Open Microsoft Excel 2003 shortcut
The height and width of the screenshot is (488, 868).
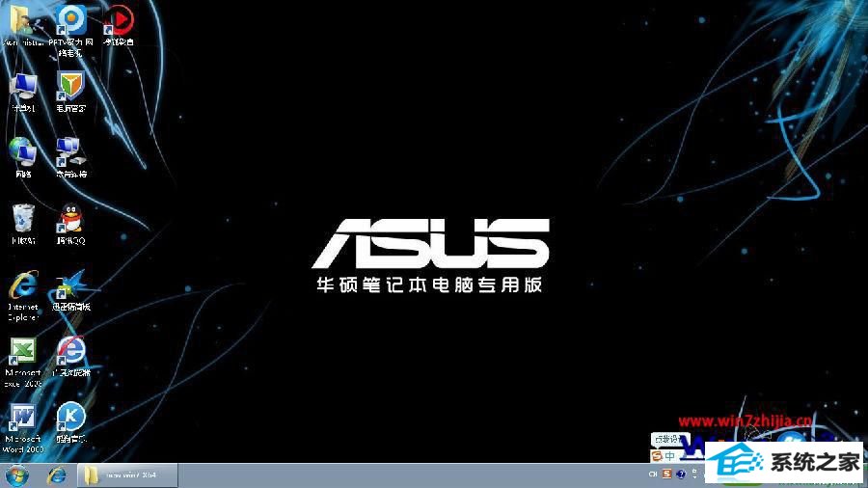click(23, 363)
